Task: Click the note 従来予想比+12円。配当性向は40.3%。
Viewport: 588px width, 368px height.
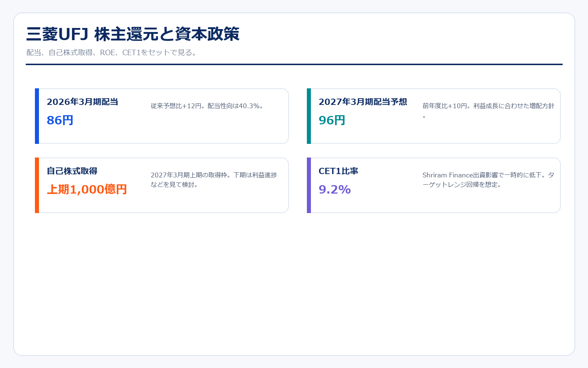Action: (208, 106)
